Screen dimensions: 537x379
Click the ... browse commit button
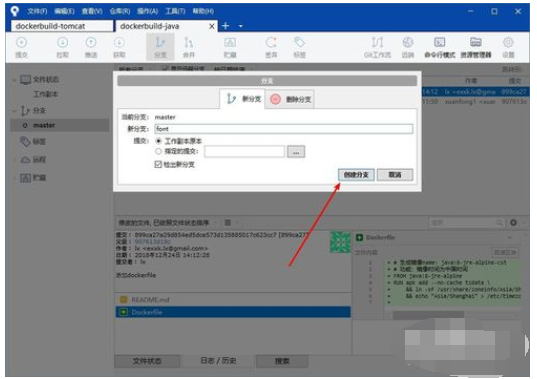[296, 152]
